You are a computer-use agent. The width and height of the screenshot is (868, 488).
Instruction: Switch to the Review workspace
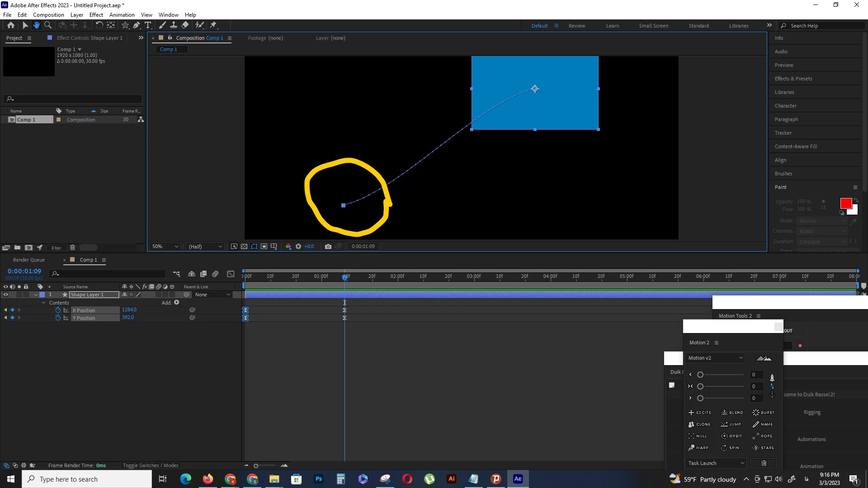click(x=576, y=26)
